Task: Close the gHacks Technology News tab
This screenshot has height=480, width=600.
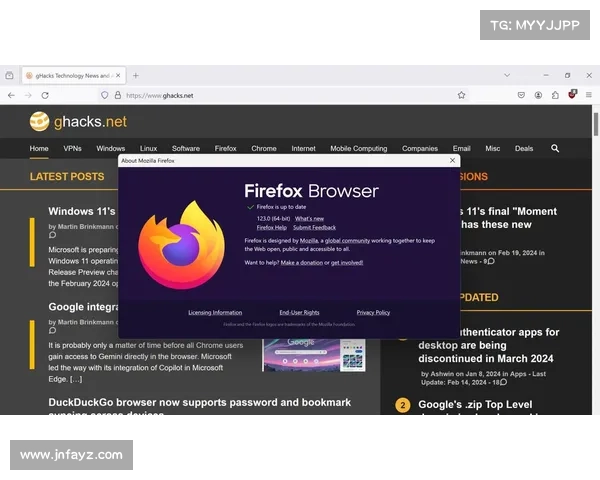Action: 118,75
